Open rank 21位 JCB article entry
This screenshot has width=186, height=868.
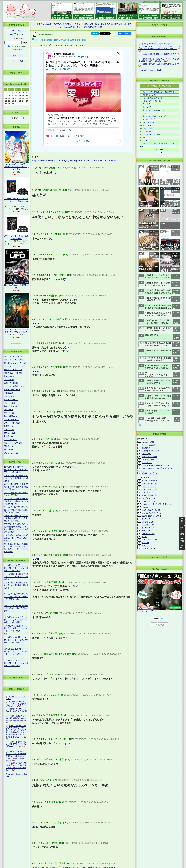pyautogui.click(x=159, y=352)
